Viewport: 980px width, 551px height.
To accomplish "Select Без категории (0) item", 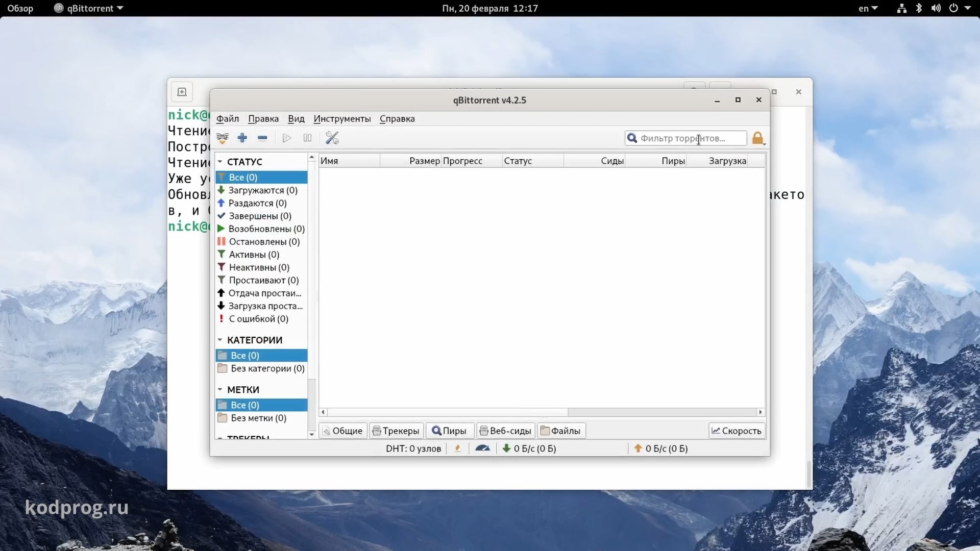I will 261,368.
